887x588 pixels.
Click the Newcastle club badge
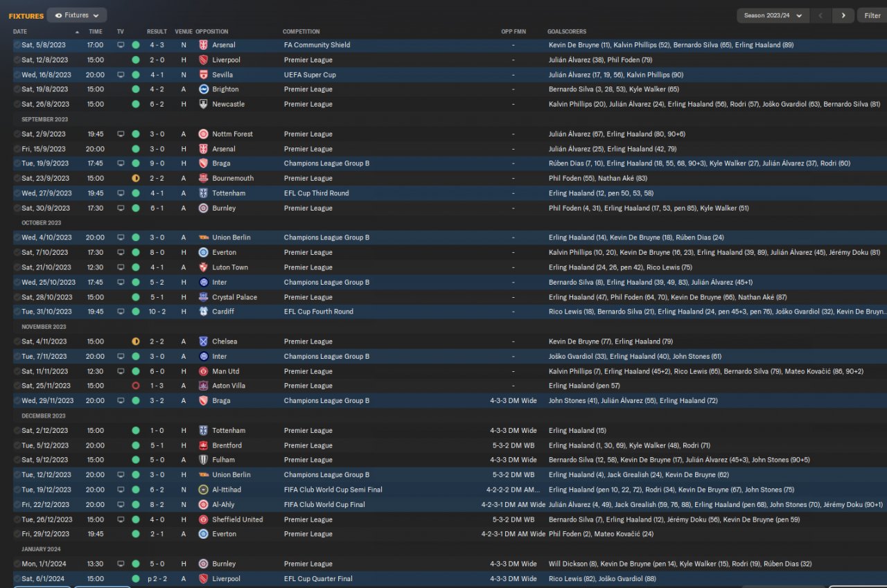(x=204, y=104)
